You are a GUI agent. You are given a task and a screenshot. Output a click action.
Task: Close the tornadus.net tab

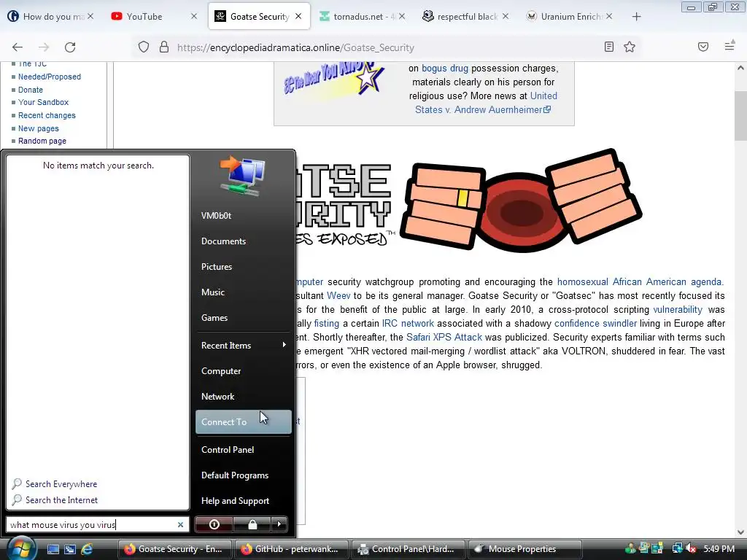click(x=402, y=16)
